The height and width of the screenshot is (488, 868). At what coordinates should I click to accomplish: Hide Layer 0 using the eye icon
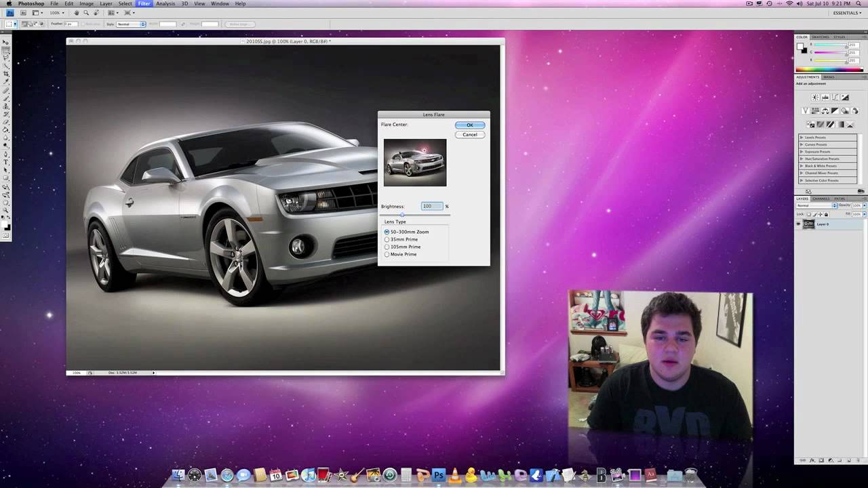pos(798,224)
